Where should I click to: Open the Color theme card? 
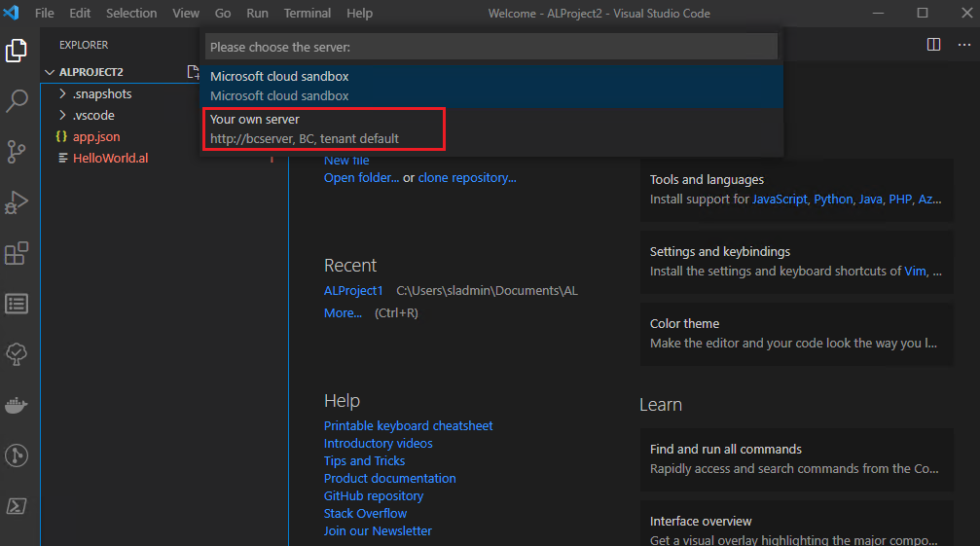click(x=797, y=334)
